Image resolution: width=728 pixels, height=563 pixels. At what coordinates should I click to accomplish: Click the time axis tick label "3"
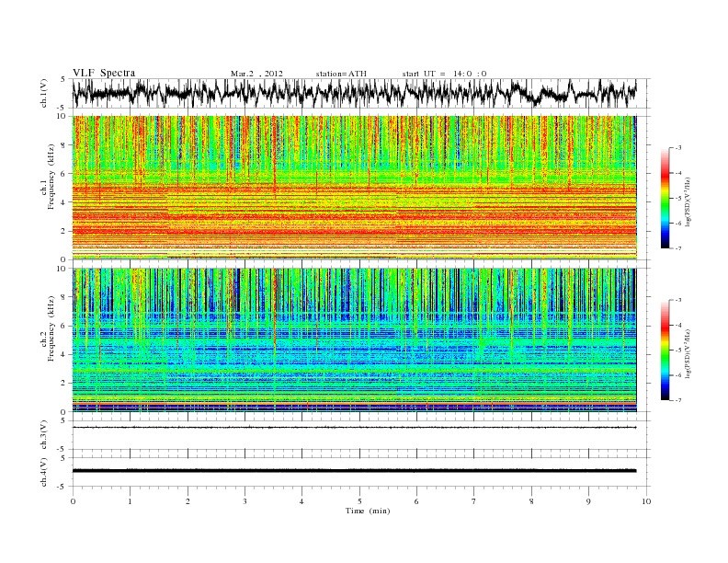pyautogui.click(x=245, y=501)
